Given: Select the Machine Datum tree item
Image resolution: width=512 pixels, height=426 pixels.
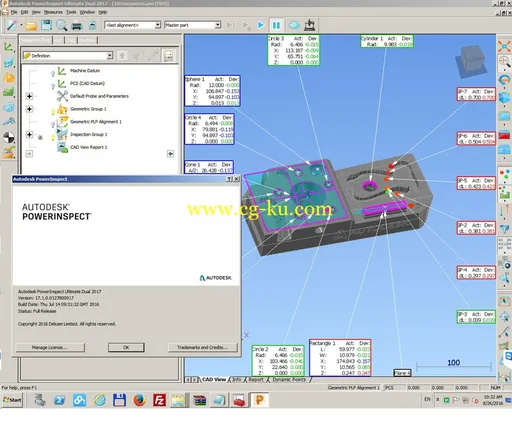Looking at the screenshot, I should tap(85, 71).
